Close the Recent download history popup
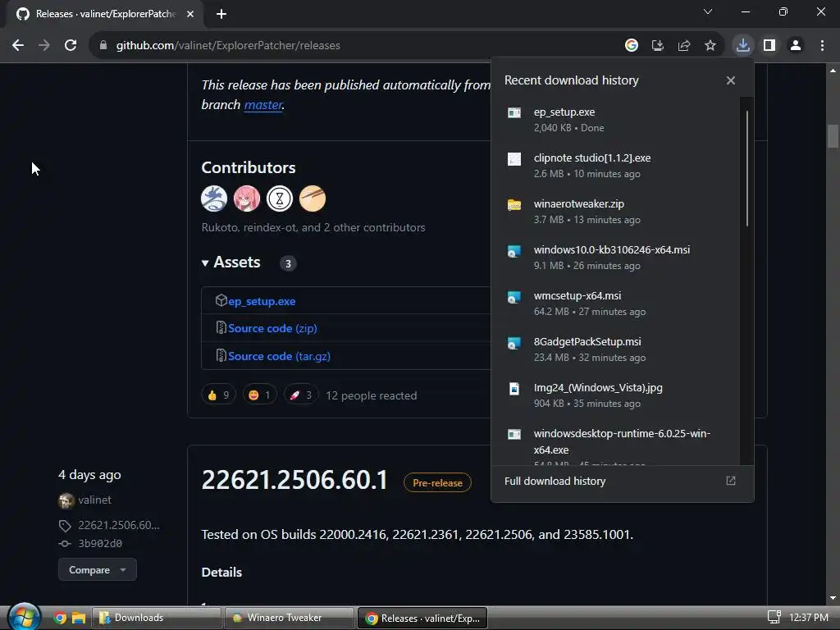Screen dimensions: 840x630 coord(731,80)
